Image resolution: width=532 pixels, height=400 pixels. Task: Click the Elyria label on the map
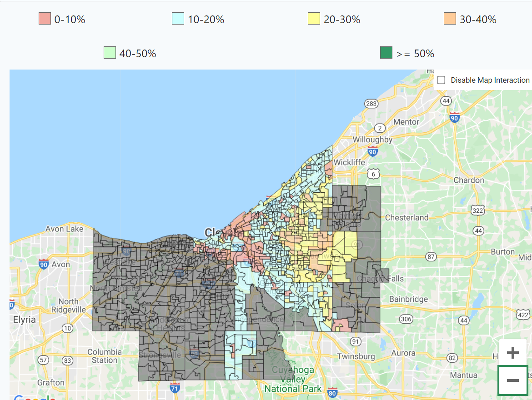click(x=24, y=320)
